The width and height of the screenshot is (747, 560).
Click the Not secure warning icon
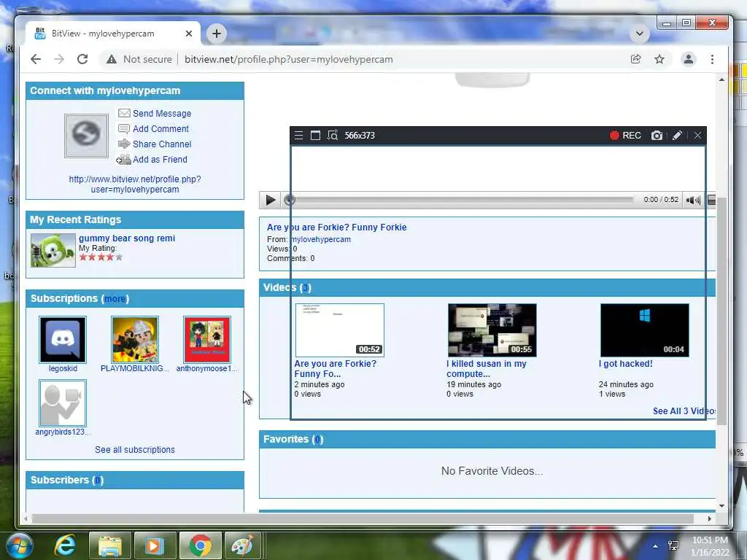pyautogui.click(x=112, y=59)
